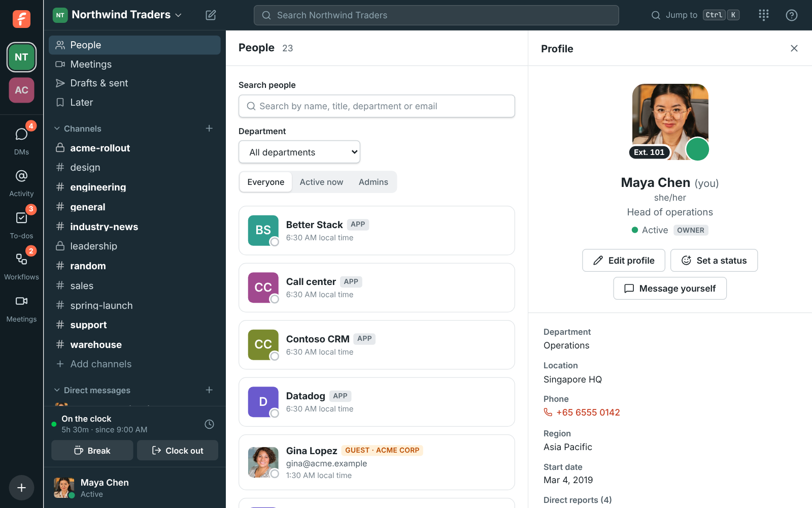Open the help question mark icon

tap(792, 15)
